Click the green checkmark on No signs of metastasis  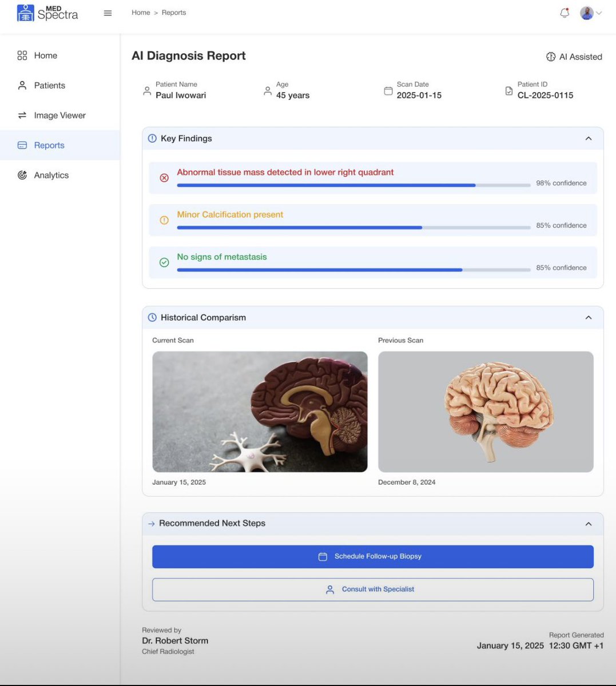(164, 262)
